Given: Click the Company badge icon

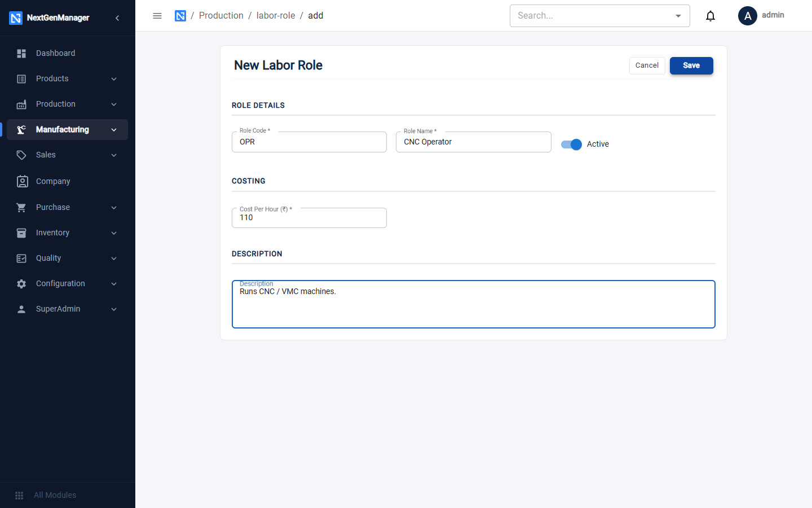Looking at the screenshot, I should [x=22, y=181].
